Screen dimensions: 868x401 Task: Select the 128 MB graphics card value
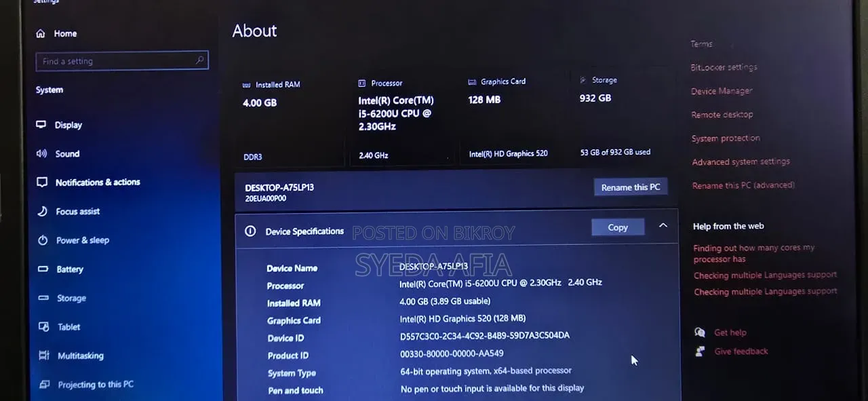click(x=484, y=100)
